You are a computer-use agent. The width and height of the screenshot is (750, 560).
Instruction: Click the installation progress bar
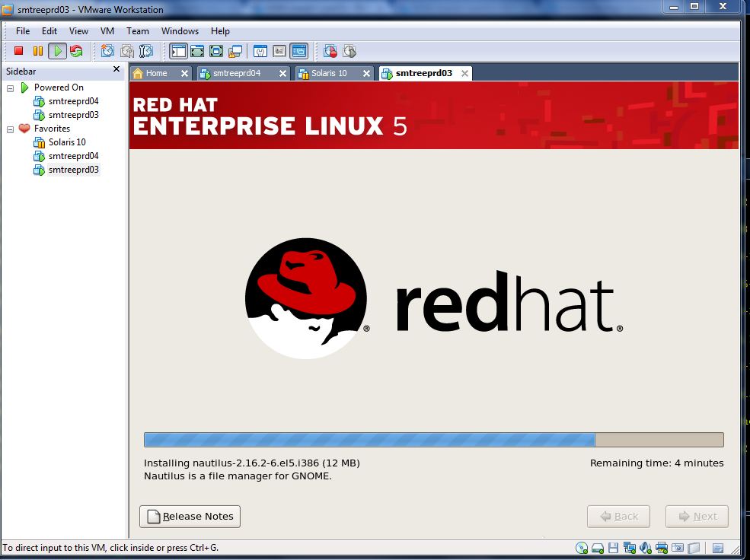(x=434, y=439)
